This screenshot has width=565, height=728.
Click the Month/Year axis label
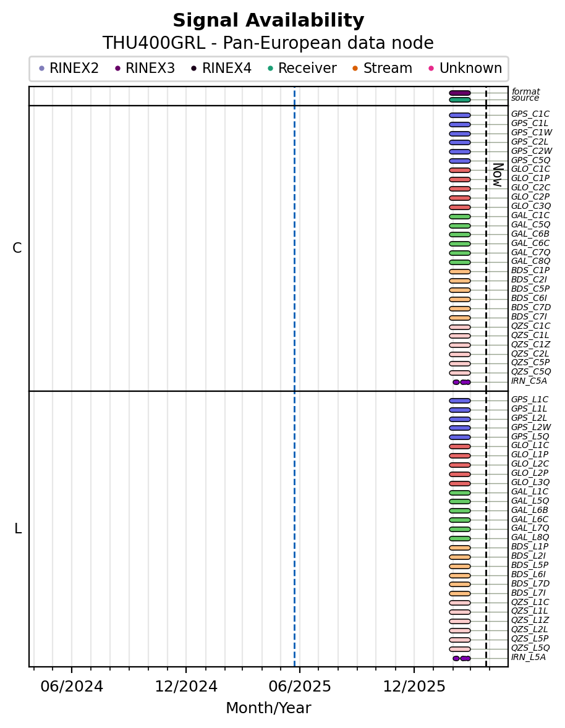268,708
